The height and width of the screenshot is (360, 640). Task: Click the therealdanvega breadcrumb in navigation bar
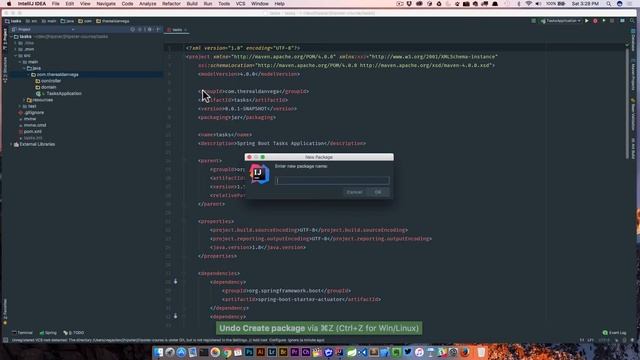click(x=113, y=21)
